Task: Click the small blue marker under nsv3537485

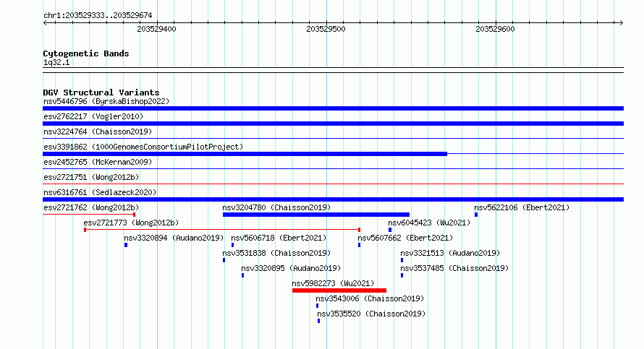Action: click(x=402, y=275)
